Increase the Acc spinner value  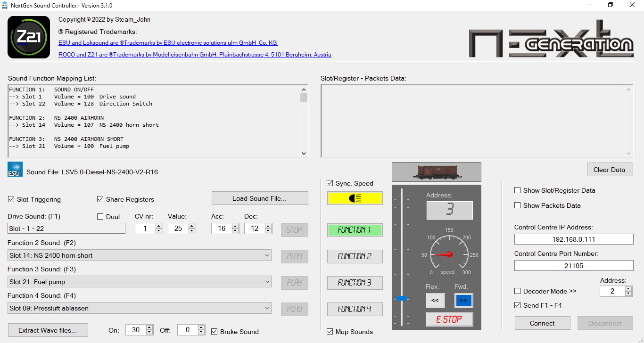(x=235, y=226)
